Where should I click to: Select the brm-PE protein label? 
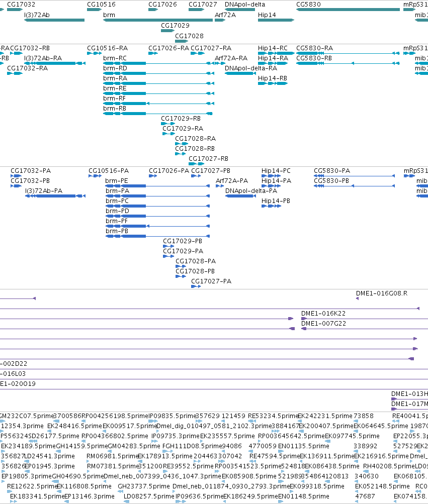point(117,180)
